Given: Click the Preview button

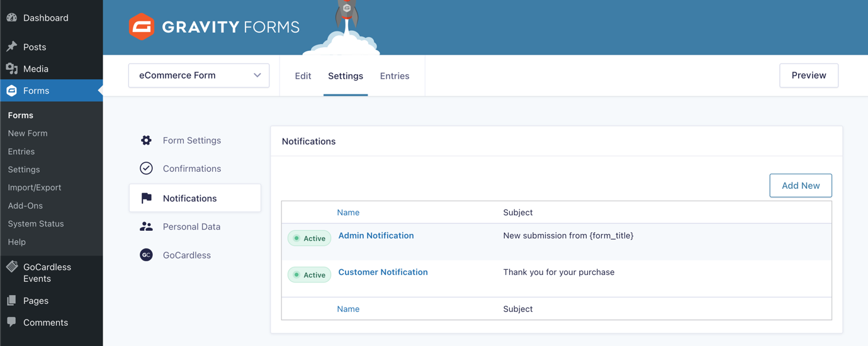Looking at the screenshot, I should point(809,75).
